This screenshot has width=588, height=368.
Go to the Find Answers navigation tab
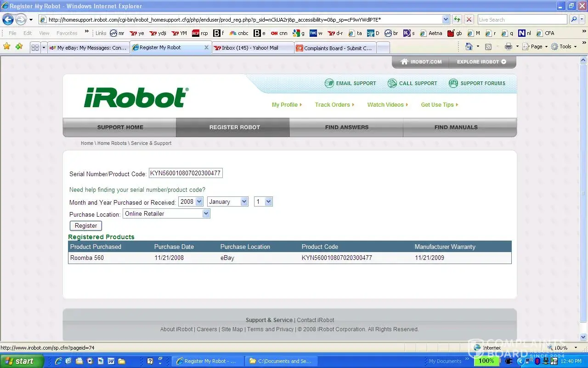pyautogui.click(x=346, y=127)
